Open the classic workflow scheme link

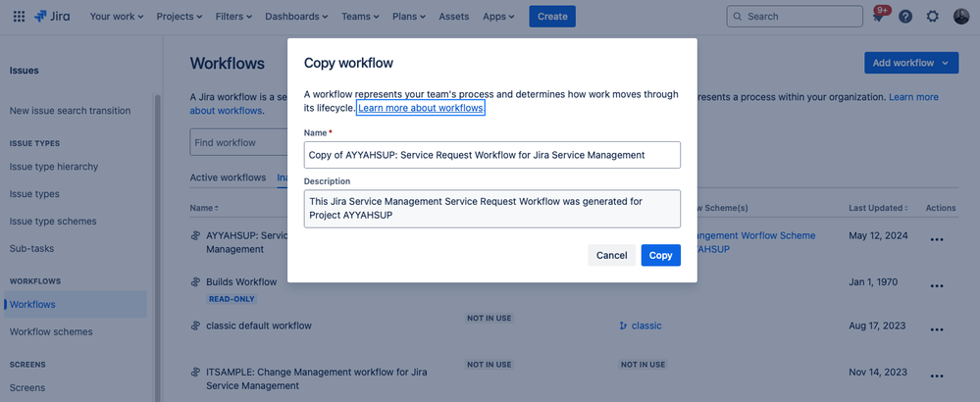[x=646, y=326]
